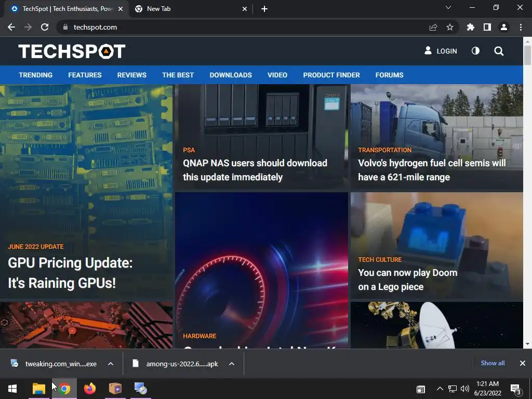Screen dimensions: 532x399
Task: Click the news widget tray icon
Action: click(421, 389)
